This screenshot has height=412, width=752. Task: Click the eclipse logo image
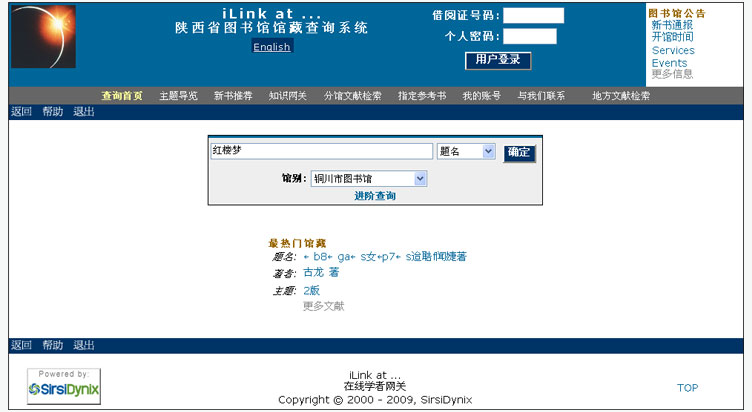point(43,37)
